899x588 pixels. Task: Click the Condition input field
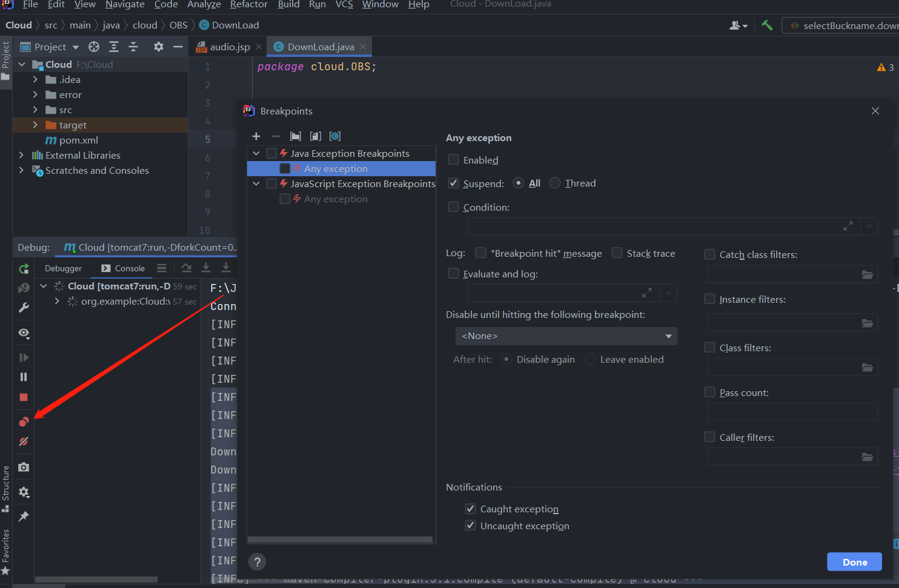pos(665,226)
